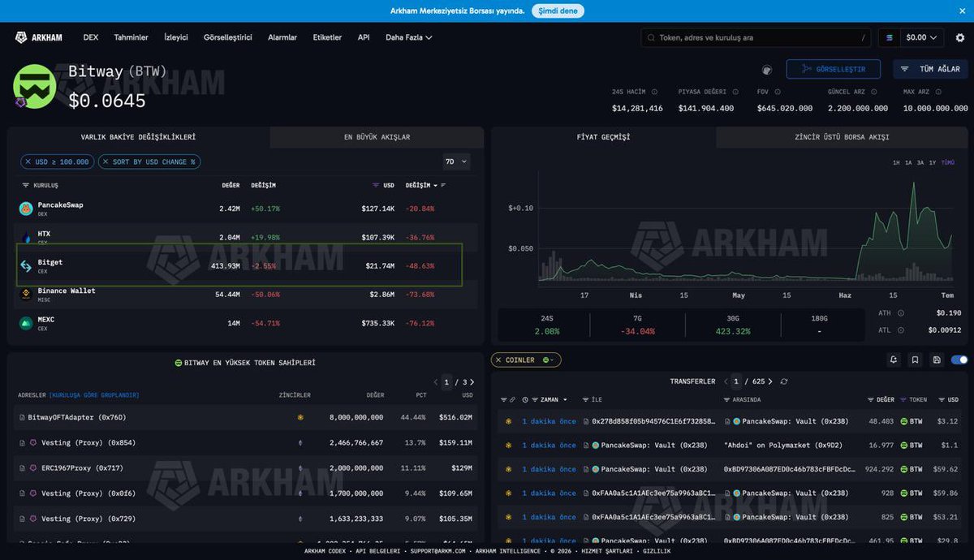
Task: Click the info icon next to ATH
Action: tap(900, 312)
